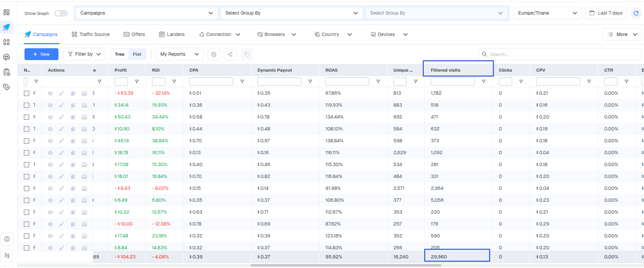
Task: Click the refresh icon next to Last 7 days
Action: tap(636, 13)
